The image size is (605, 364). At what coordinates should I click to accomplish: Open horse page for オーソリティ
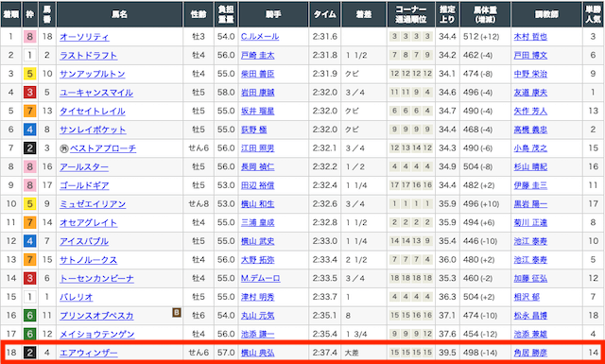pos(84,37)
